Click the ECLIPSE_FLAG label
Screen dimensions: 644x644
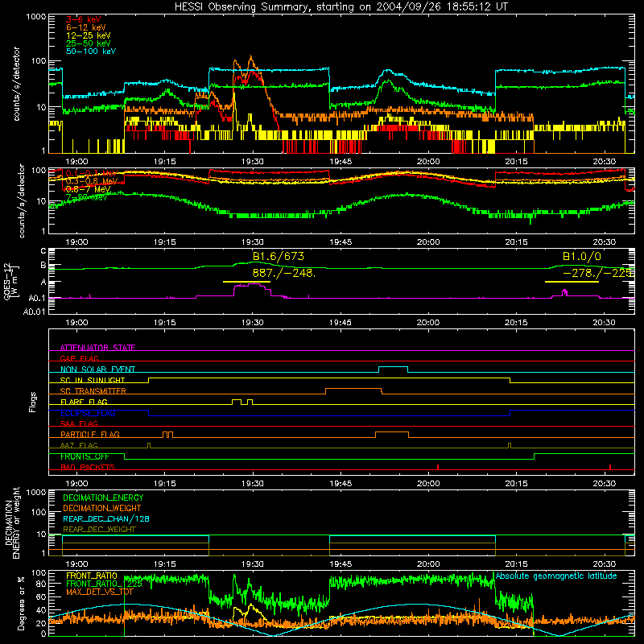[88, 413]
